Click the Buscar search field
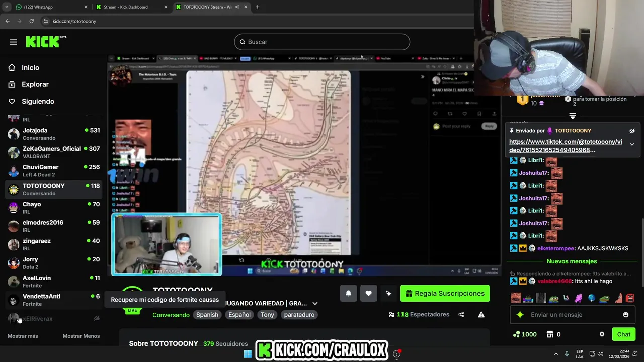The height and width of the screenshot is (362, 644). (x=322, y=42)
